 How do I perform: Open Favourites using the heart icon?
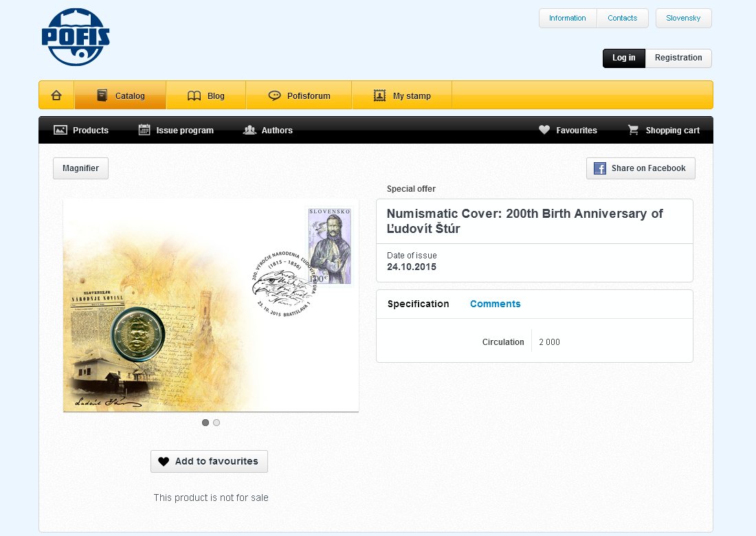coord(544,130)
